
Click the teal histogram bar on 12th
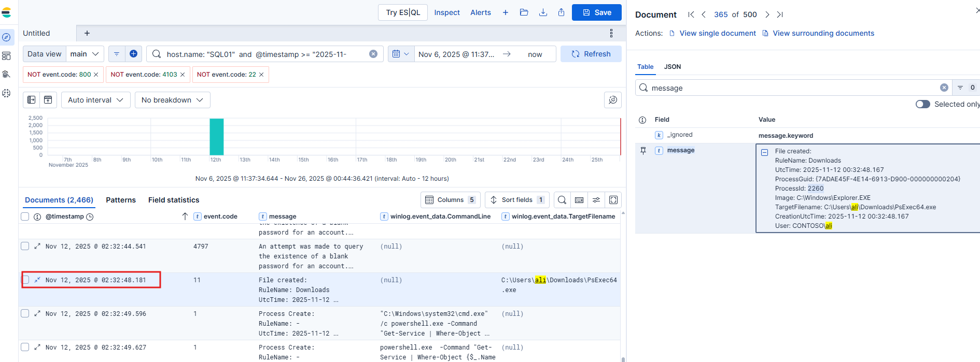[x=216, y=137]
